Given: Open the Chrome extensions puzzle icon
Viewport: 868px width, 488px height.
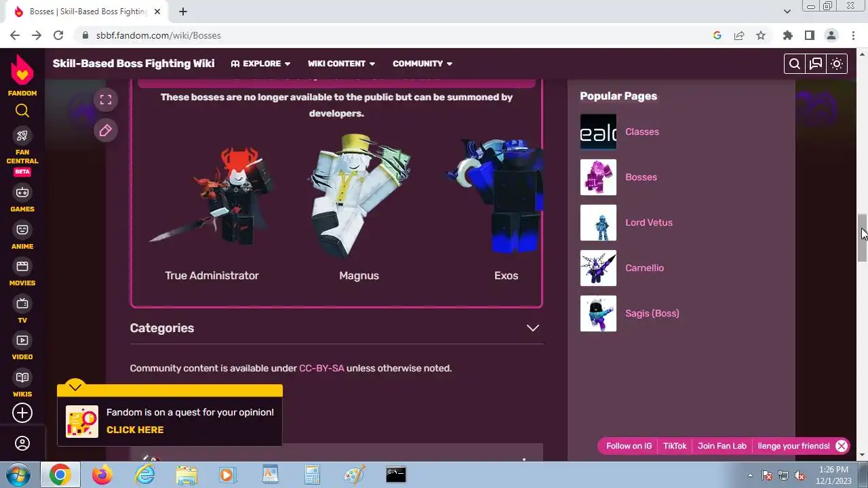Looking at the screenshot, I should 787,35.
